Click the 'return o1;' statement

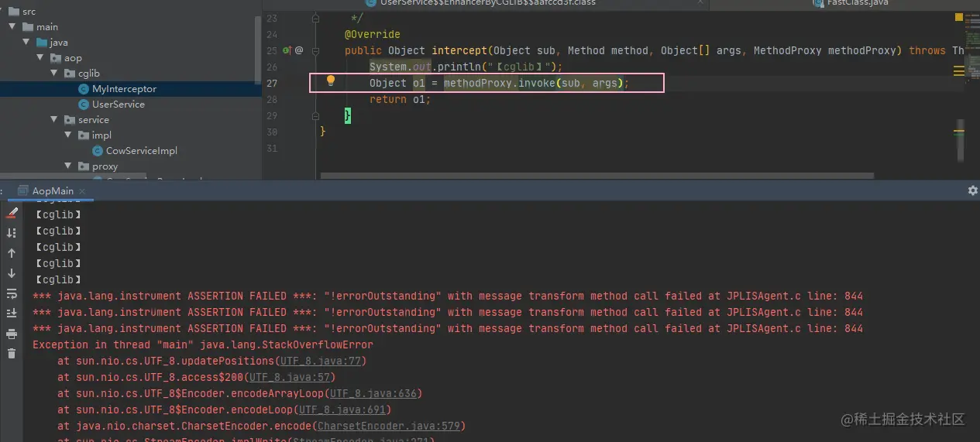(400, 99)
